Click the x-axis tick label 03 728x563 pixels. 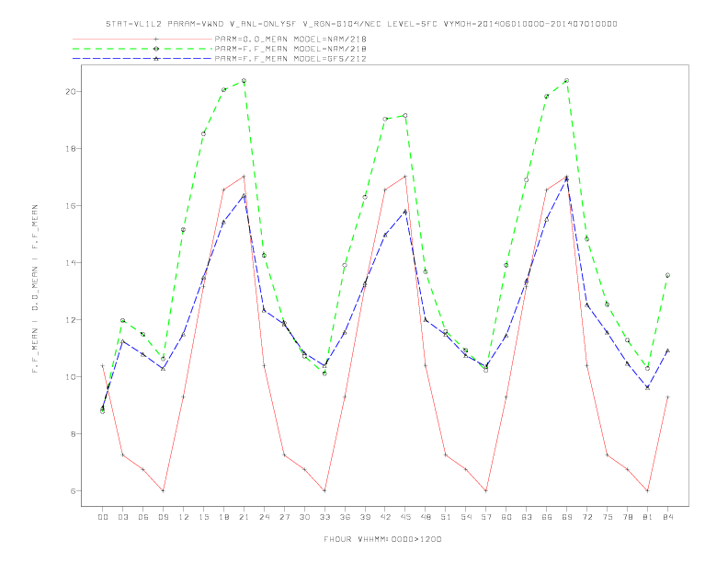point(122,517)
